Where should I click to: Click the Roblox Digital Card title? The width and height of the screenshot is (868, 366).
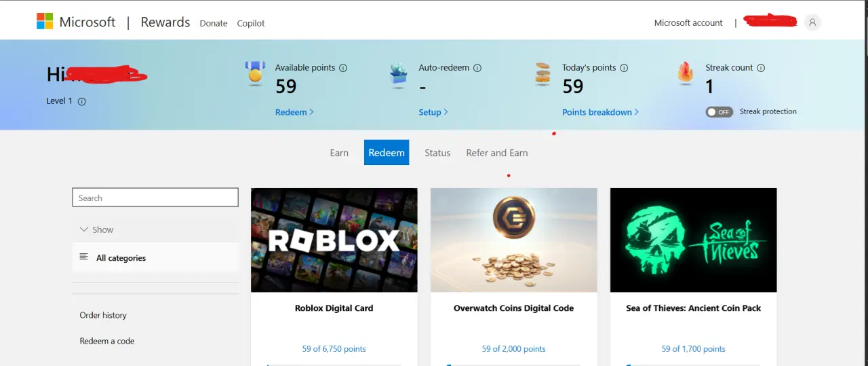coord(334,308)
